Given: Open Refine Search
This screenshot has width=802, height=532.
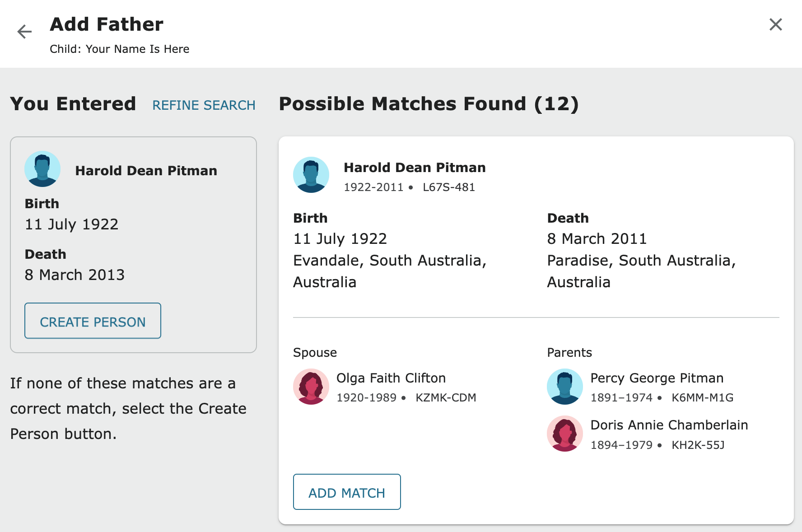Looking at the screenshot, I should [x=204, y=105].
